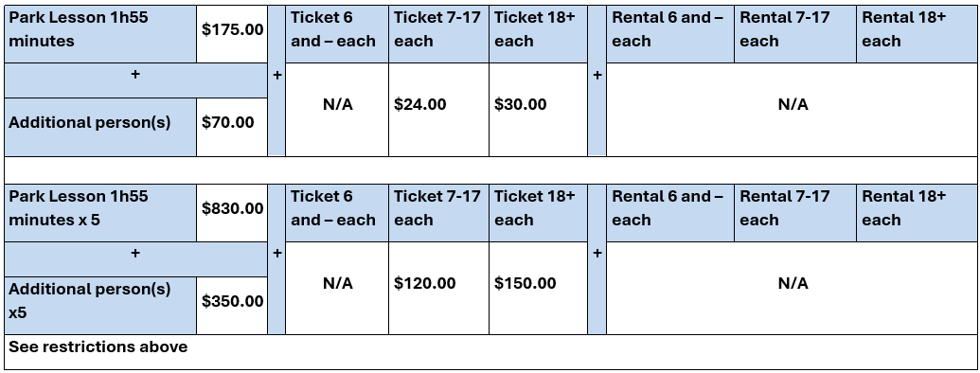Click the 'See restrictions above' note
980x373 pixels.
(x=98, y=346)
